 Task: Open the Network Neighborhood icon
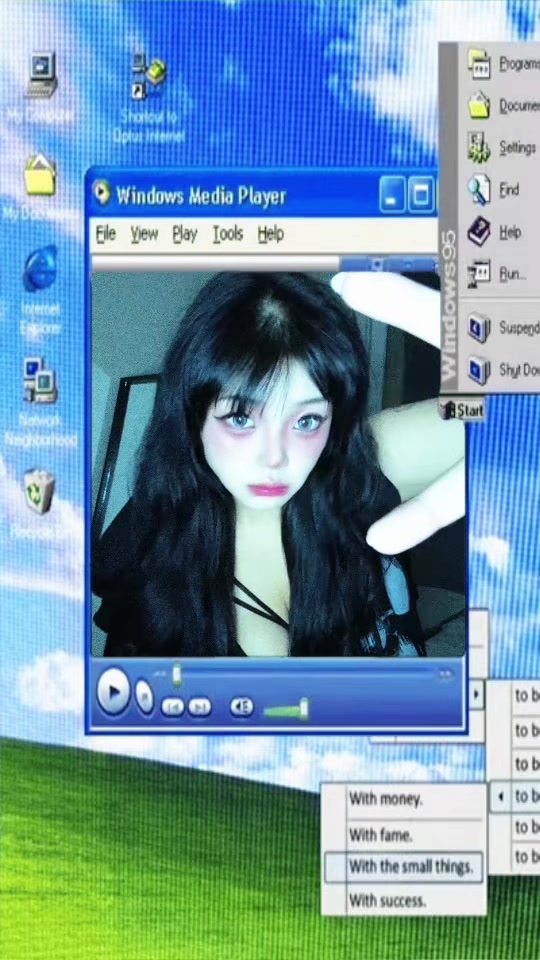(40, 381)
